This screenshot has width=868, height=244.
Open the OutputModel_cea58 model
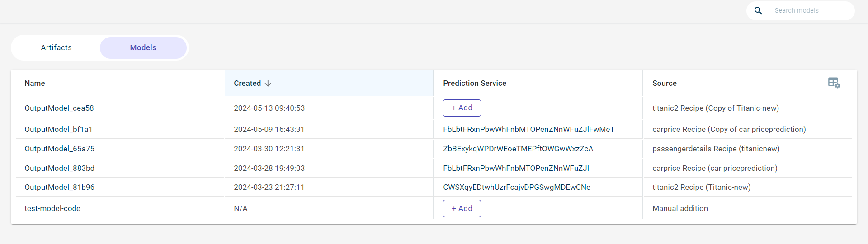click(x=59, y=108)
